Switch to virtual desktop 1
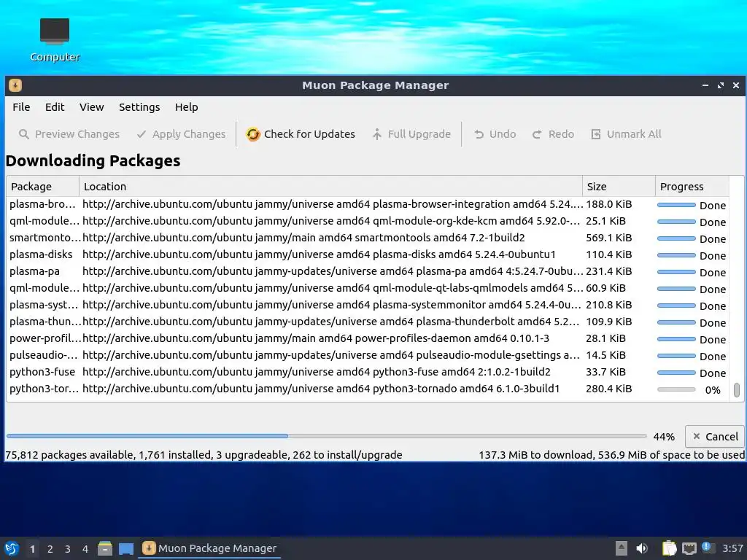This screenshot has width=747, height=560. coord(32,549)
